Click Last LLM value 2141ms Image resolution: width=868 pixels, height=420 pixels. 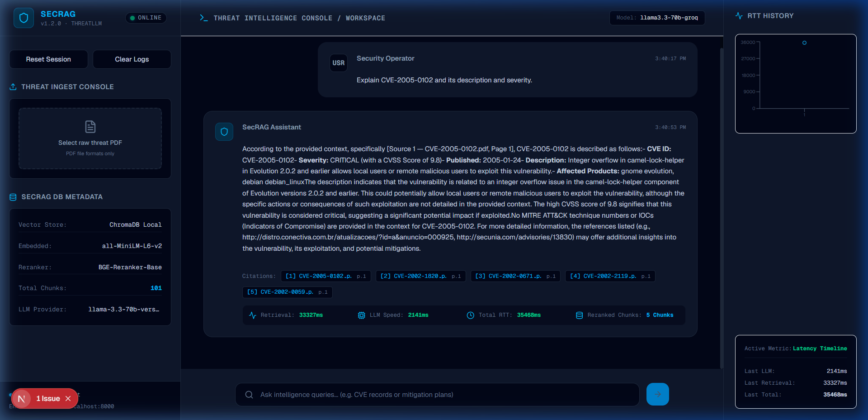[x=837, y=371]
